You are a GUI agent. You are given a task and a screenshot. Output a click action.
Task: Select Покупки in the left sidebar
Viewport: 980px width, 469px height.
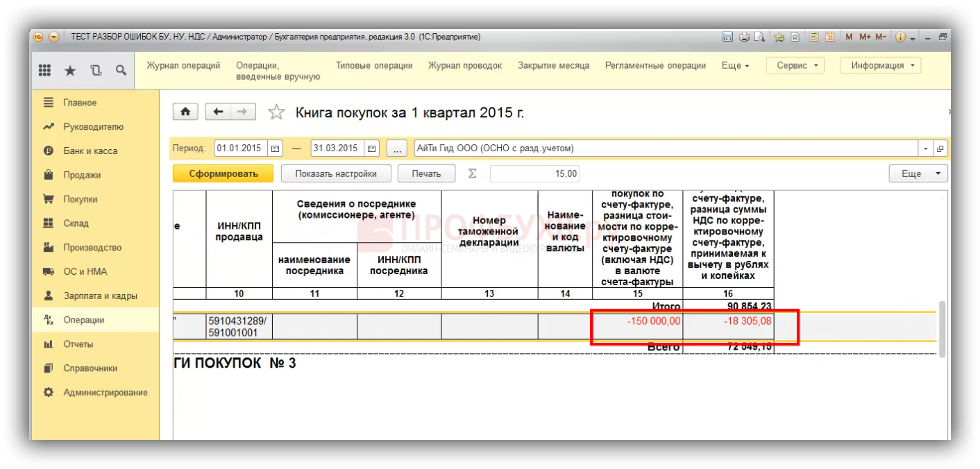(80, 199)
